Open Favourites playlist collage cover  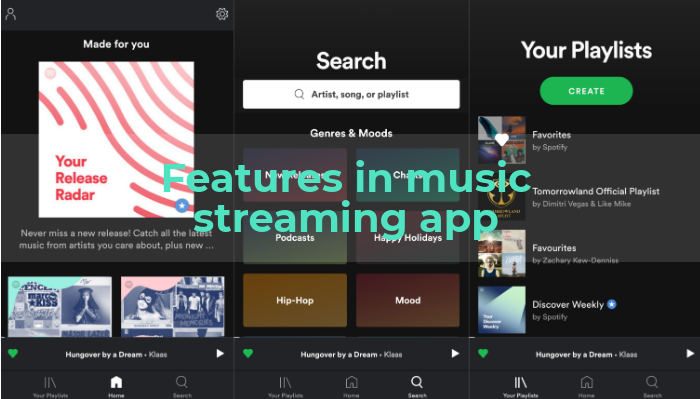click(502, 254)
